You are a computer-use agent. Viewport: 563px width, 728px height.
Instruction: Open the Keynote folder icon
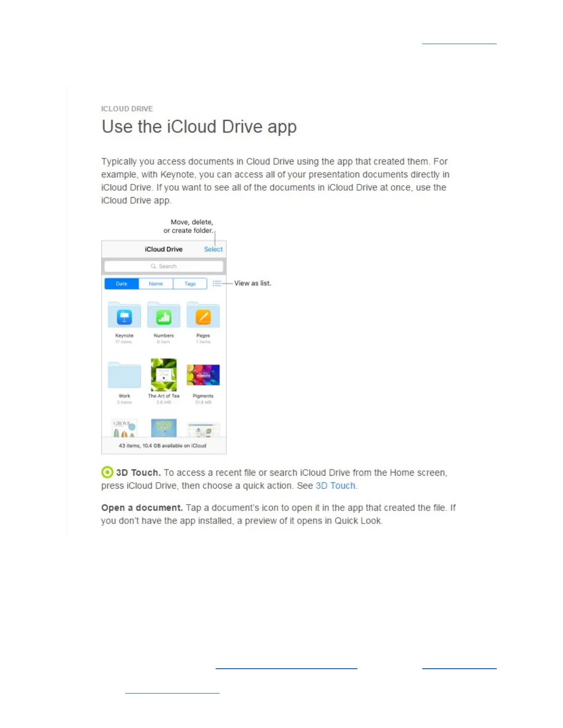124,315
